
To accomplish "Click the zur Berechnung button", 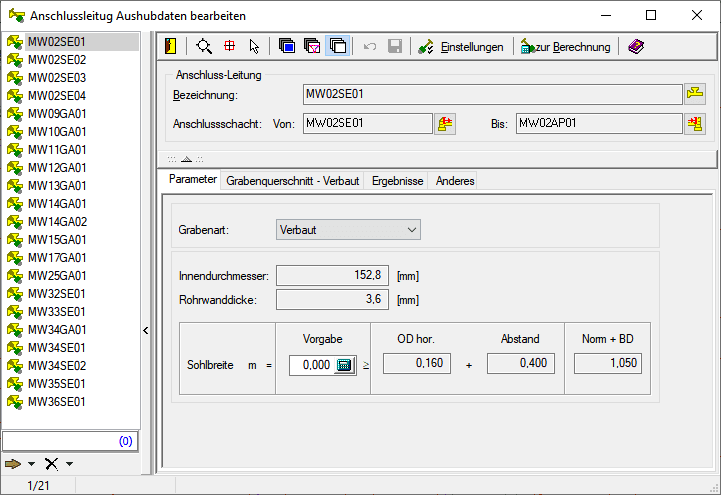I will point(565,46).
